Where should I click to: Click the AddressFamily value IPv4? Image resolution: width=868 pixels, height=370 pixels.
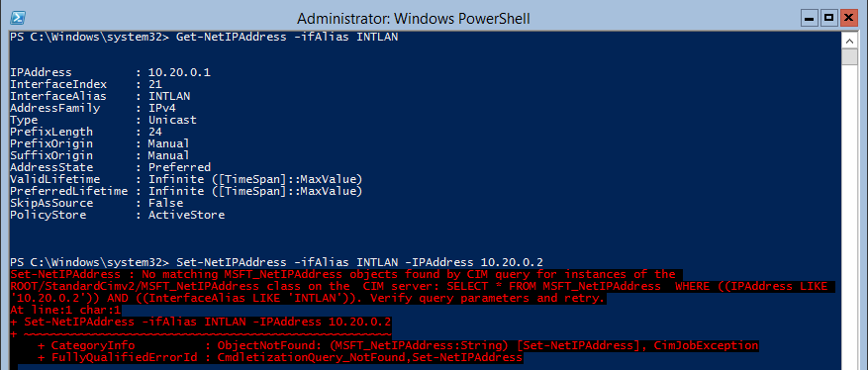161,108
